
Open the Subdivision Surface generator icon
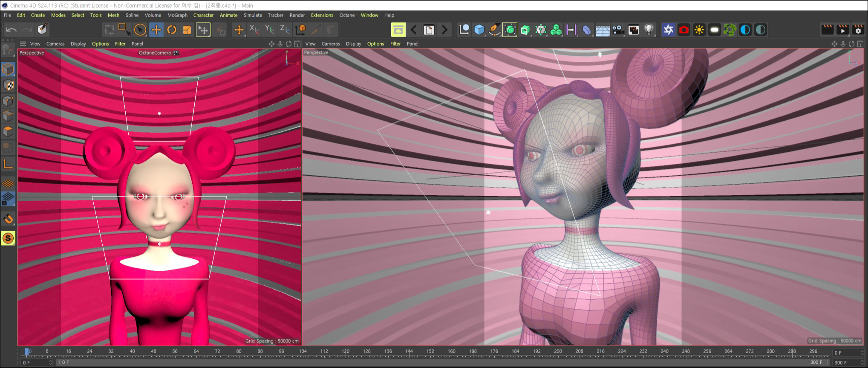tap(510, 29)
